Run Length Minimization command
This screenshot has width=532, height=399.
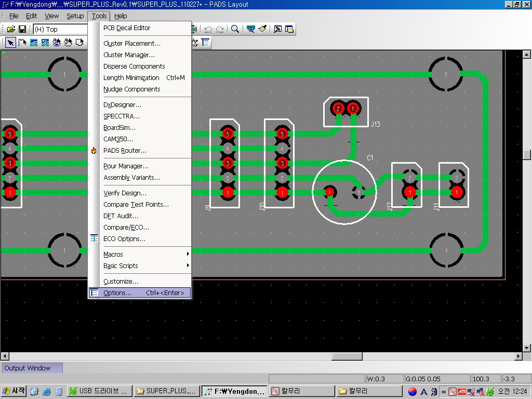coord(140,78)
